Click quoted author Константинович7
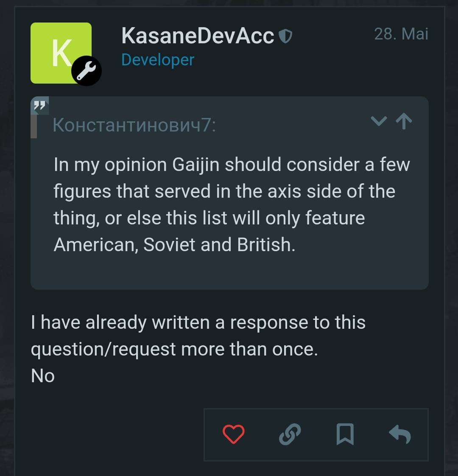This screenshot has height=476, width=458. [x=134, y=125]
